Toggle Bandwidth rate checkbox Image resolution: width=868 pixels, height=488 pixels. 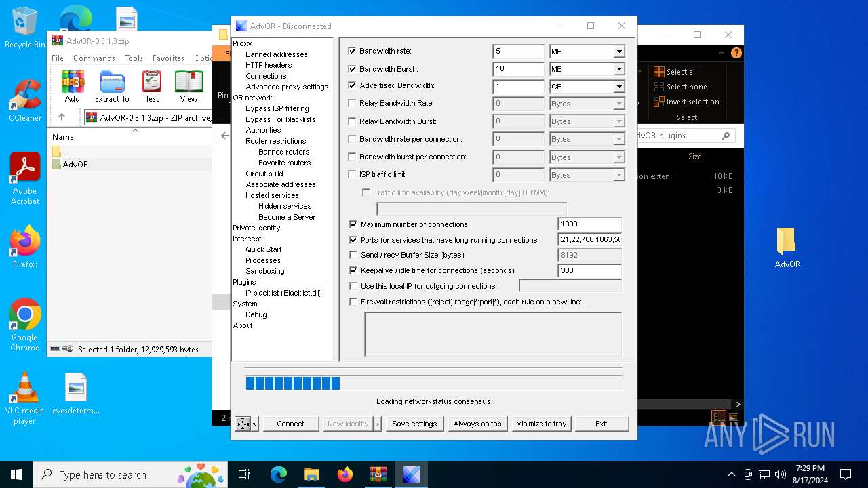352,51
